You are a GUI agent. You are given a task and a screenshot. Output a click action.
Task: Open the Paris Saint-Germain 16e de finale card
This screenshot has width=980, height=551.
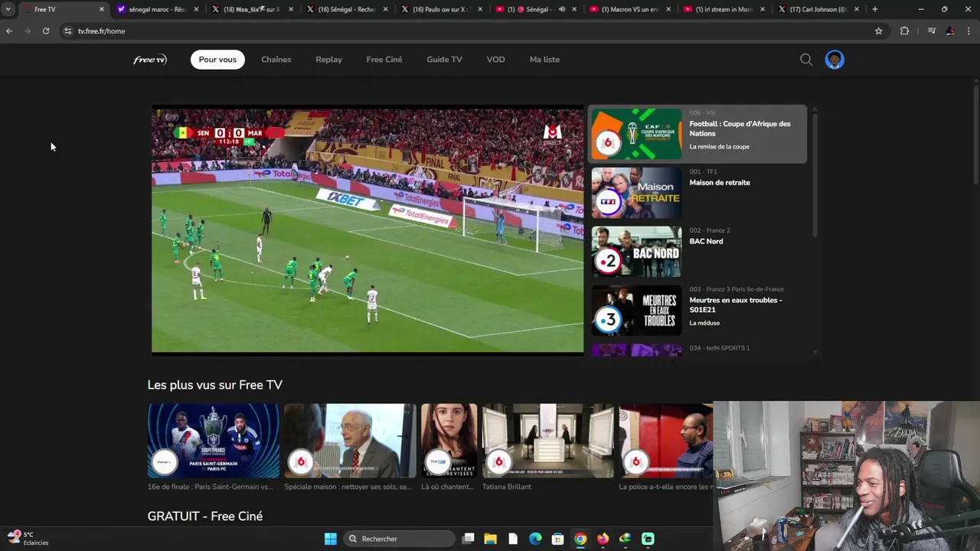coord(214,441)
